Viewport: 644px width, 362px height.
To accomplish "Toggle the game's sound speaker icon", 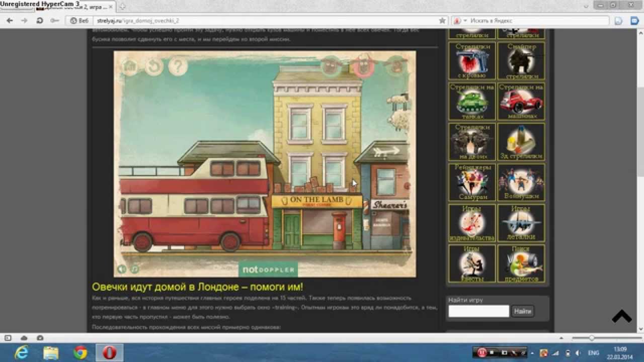I will click(x=122, y=269).
